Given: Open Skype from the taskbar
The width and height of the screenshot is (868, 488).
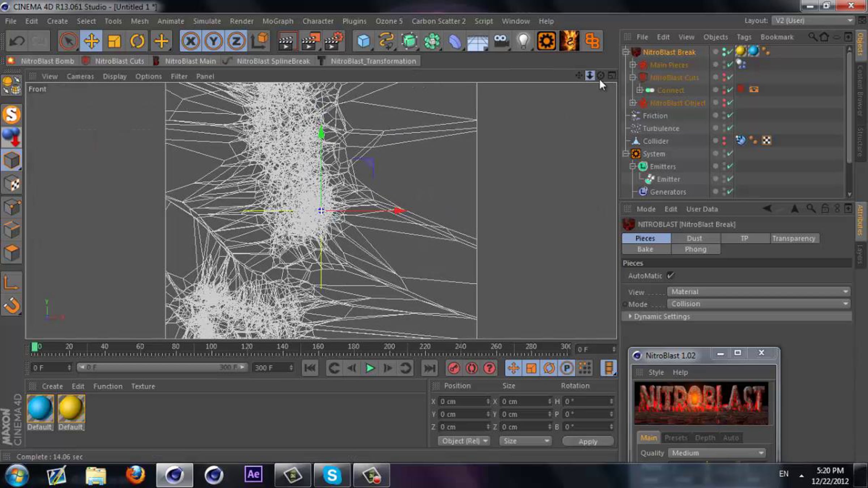Looking at the screenshot, I should (332, 475).
